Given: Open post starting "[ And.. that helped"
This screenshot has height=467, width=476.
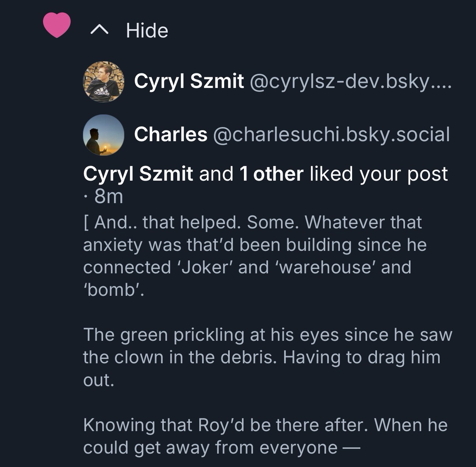Looking at the screenshot, I should [x=253, y=222].
